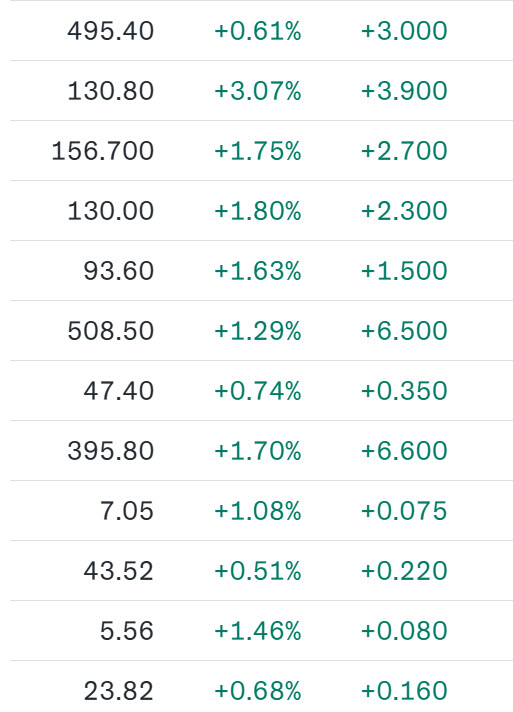Viewport: 513px width, 712px height.
Task: Click the 508.50 price value
Action: point(111,331)
